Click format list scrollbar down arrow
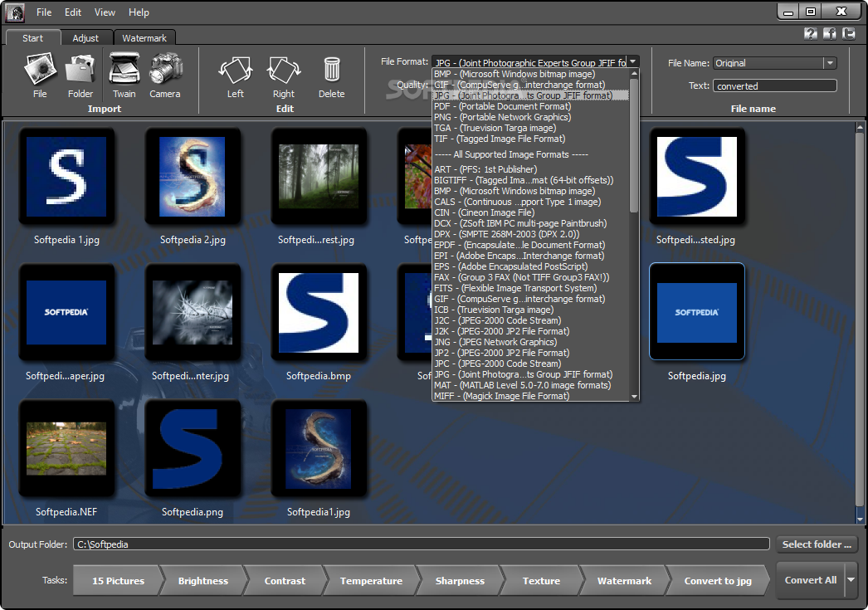The width and height of the screenshot is (868, 610). coord(634,397)
